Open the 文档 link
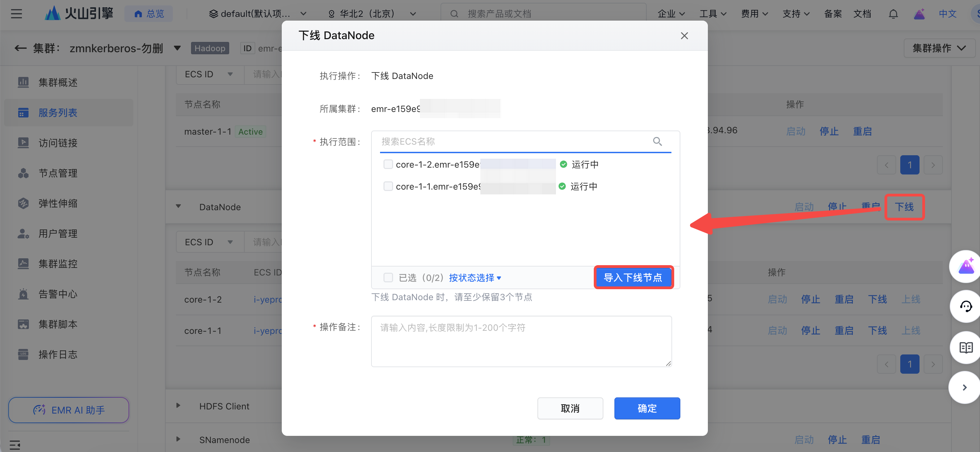980x452 pixels. 862,14
